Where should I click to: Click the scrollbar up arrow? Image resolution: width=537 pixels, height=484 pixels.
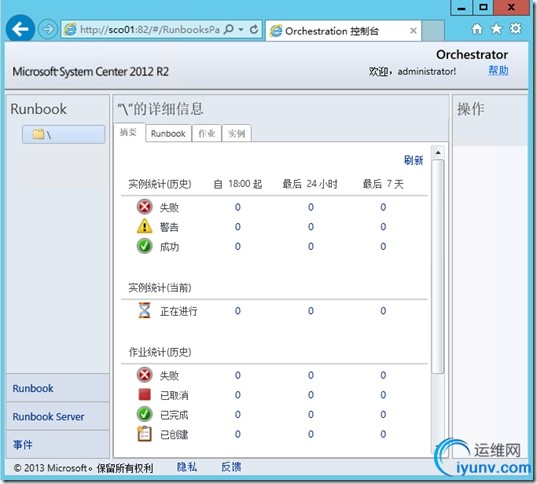click(438, 152)
